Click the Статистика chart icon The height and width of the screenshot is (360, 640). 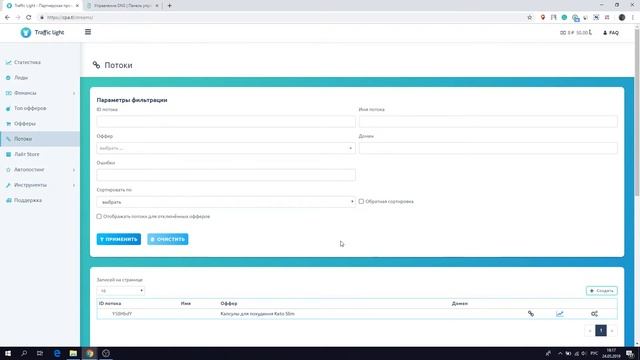[x=8, y=62]
